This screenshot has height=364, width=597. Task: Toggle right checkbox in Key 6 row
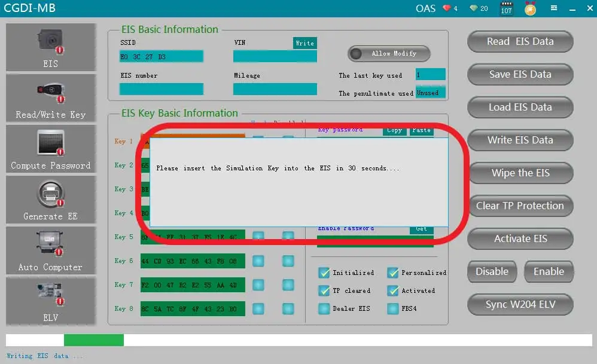pyautogui.click(x=288, y=261)
